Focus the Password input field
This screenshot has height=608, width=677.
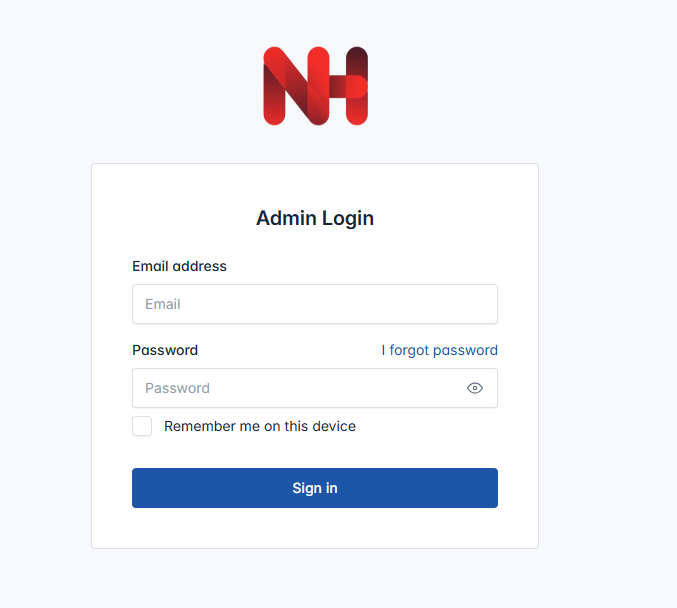[315, 388]
